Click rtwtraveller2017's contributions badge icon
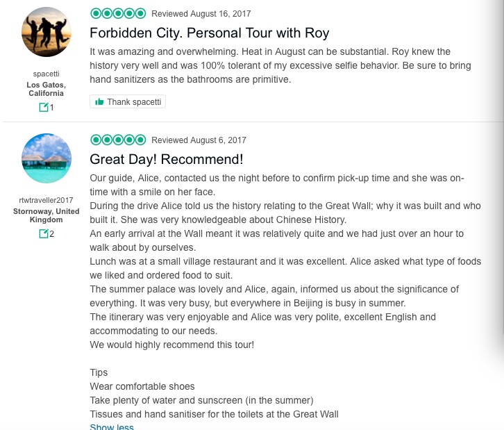 click(x=43, y=233)
